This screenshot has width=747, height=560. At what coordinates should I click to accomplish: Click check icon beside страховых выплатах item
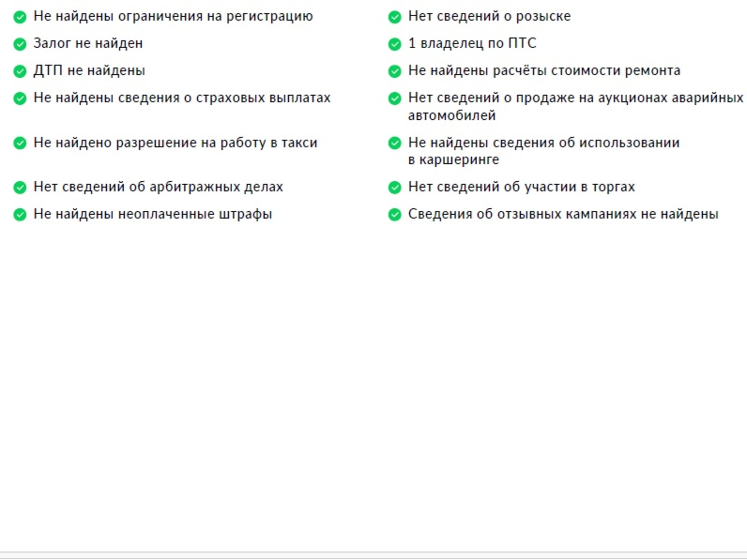(x=20, y=99)
